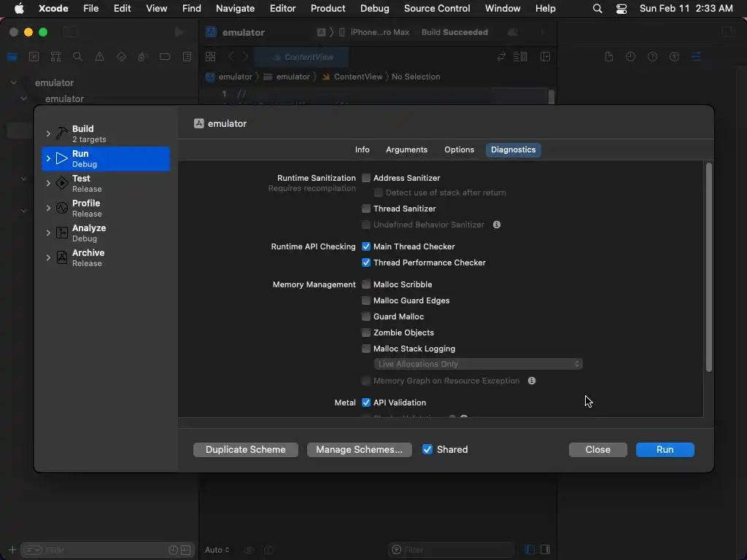
Task: Open the Issue navigator warning icon
Action: (99, 57)
